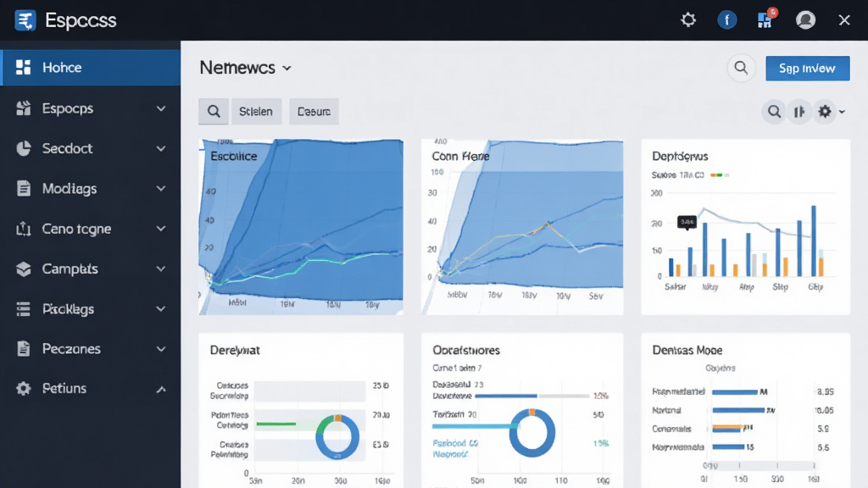Click the Espccss logo icon
Screen dimensions: 868x488
click(25, 20)
